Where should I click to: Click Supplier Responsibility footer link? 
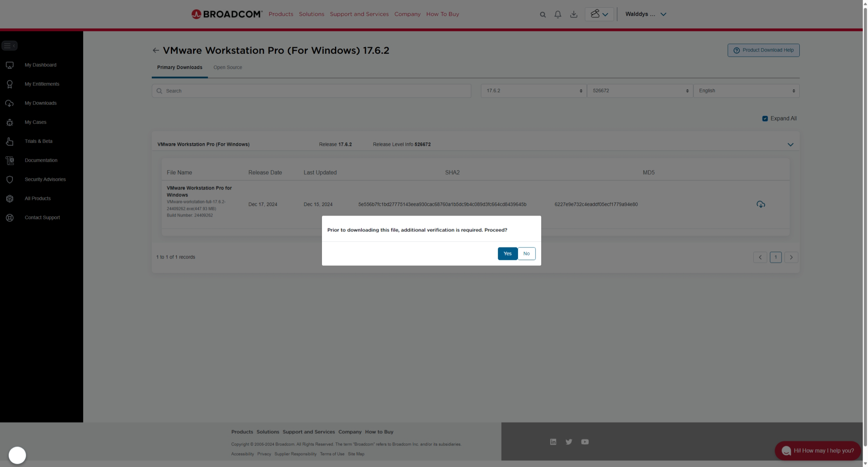[x=295, y=454]
